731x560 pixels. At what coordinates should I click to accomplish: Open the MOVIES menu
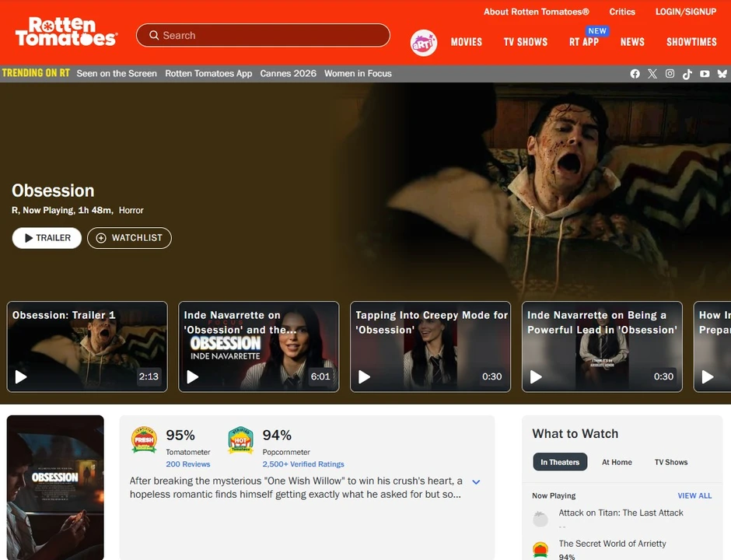coord(466,42)
